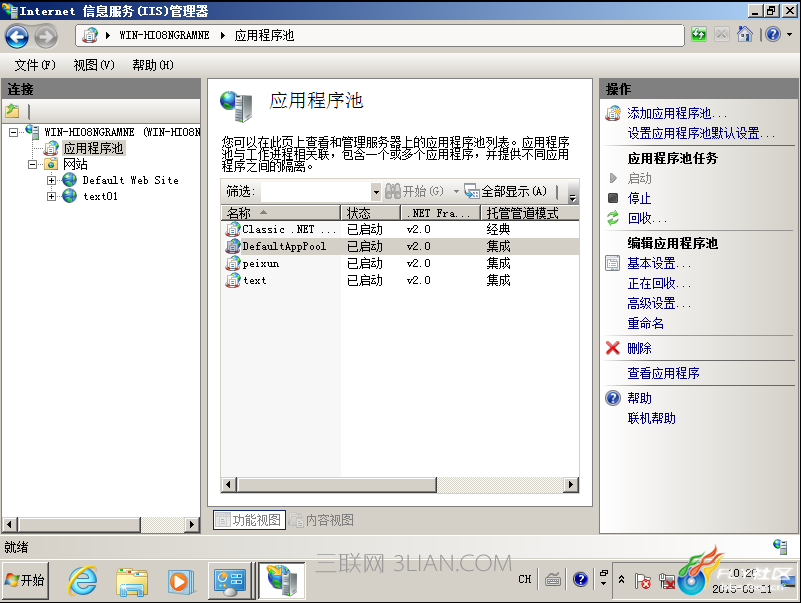Click 停止 stop action
Image resolution: width=801 pixels, height=603 pixels.
(639, 198)
